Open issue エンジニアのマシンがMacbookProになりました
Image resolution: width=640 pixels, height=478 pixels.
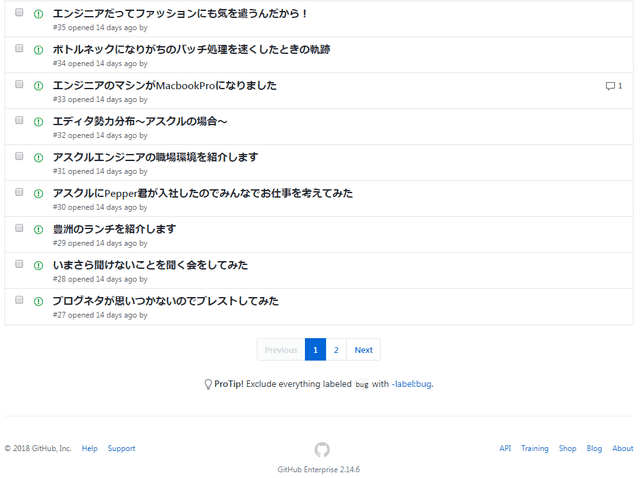[x=164, y=86]
